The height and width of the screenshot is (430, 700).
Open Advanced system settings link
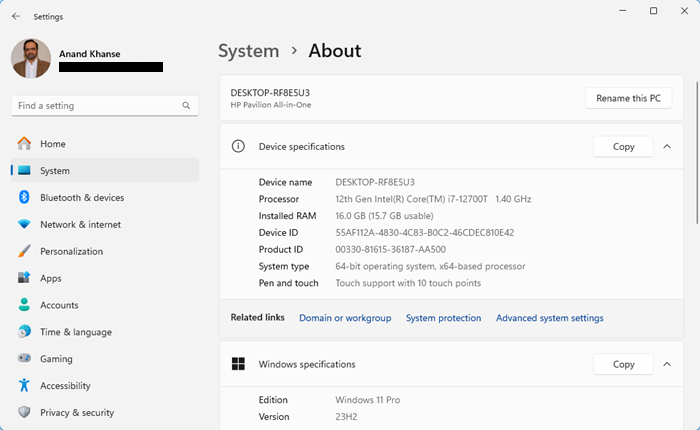click(549, 318)
